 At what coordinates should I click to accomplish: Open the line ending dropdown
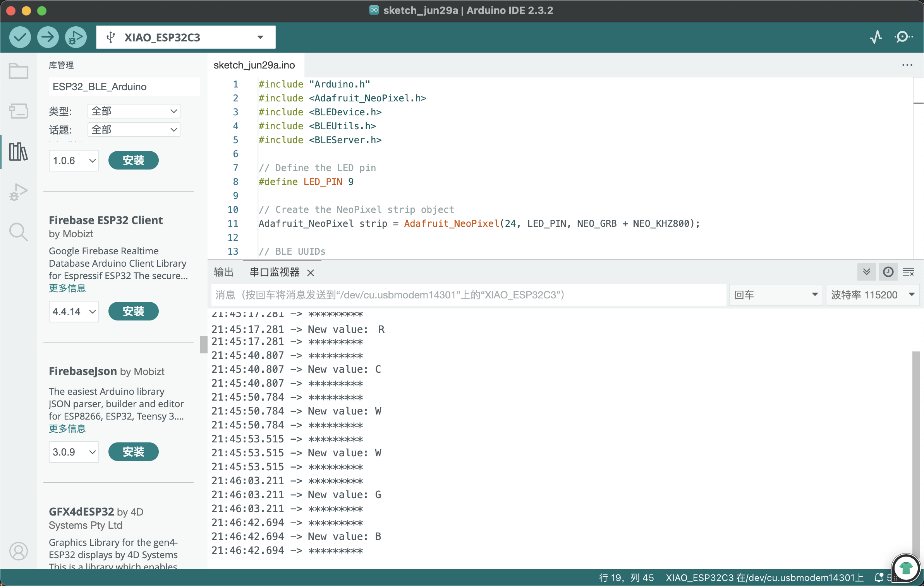click(776, 295)
